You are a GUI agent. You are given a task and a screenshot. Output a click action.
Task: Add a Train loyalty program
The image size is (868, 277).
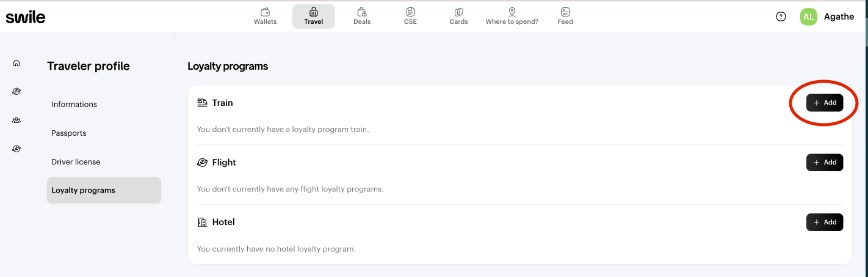point(825,103)
